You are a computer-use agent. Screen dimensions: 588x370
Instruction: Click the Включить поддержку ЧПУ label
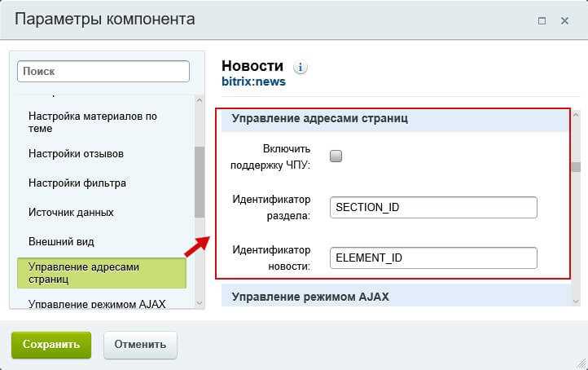pyautogui.click(x=270, y=156)
